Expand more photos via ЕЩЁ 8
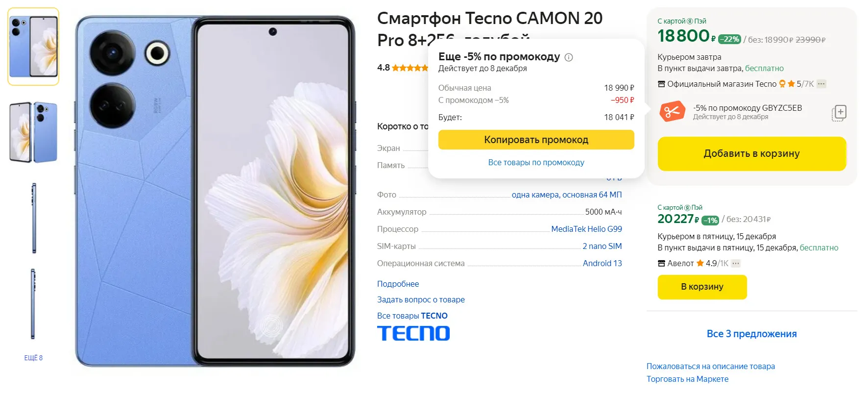 pos(33,358)
